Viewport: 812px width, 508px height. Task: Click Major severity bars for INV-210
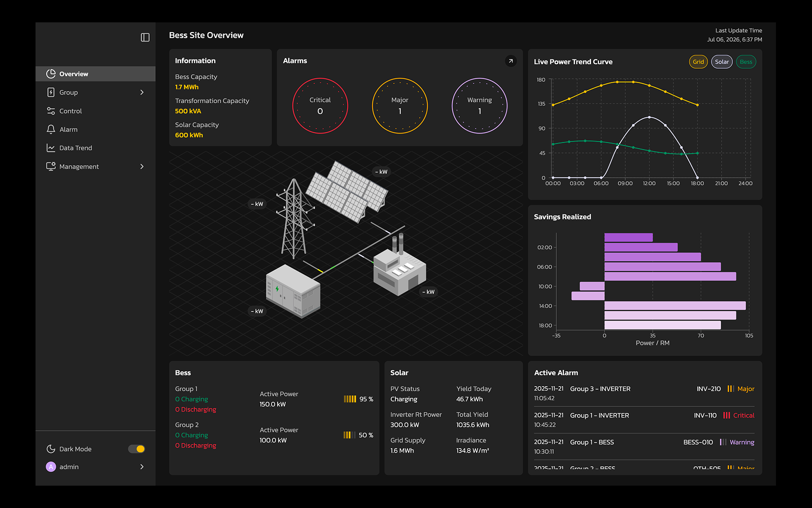pyautogui.click(x=730, y=389)
